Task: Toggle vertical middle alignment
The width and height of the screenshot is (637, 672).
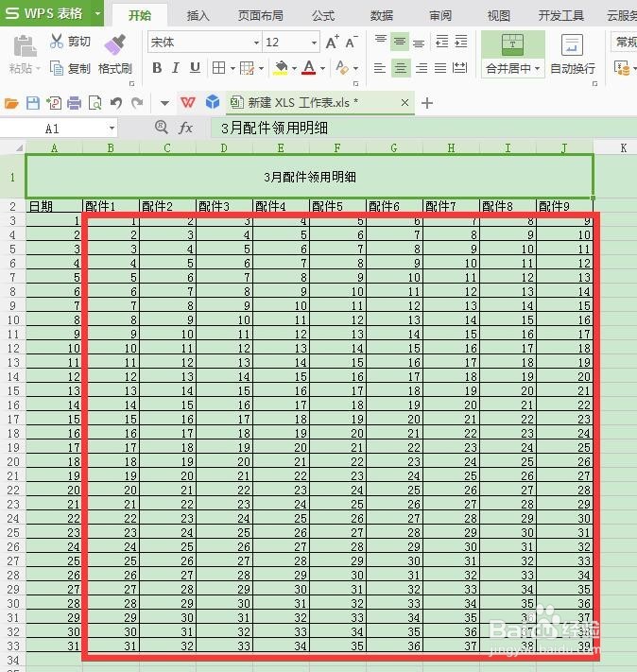Action: (x=400, y=42)
